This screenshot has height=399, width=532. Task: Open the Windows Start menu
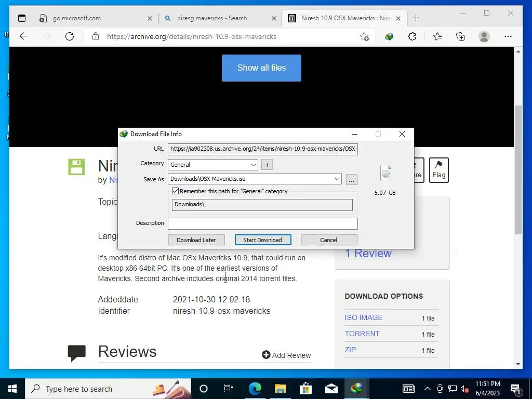coord(12,389)
